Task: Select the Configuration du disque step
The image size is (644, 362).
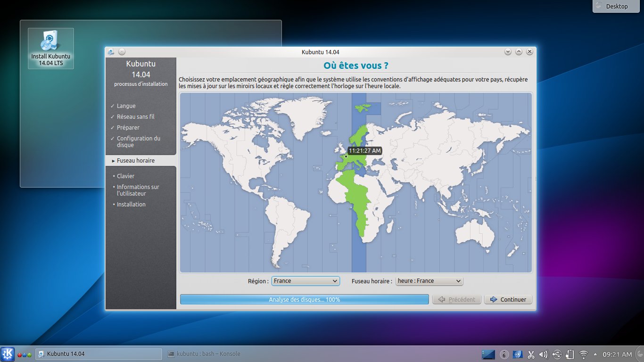Action: click(139, 142)
